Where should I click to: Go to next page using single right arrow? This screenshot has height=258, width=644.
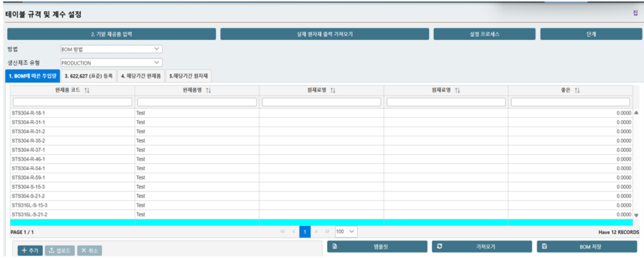[316, 232]
